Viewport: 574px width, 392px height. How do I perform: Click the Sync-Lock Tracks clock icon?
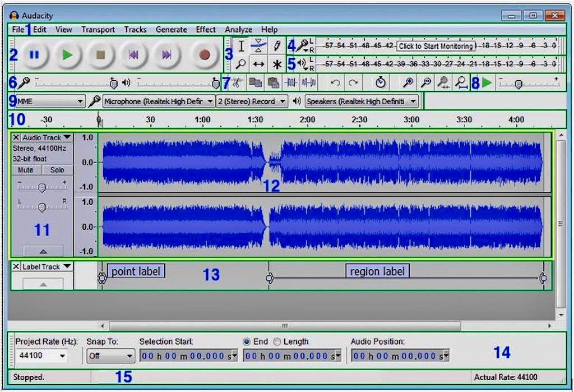[x=381, y=82]
